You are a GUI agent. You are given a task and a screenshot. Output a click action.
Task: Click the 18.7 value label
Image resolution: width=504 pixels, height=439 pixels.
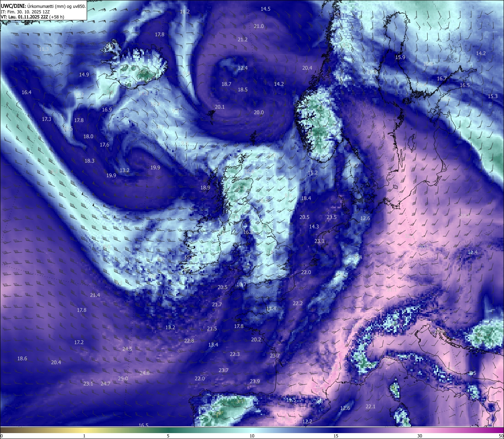[x=226, y=84]
